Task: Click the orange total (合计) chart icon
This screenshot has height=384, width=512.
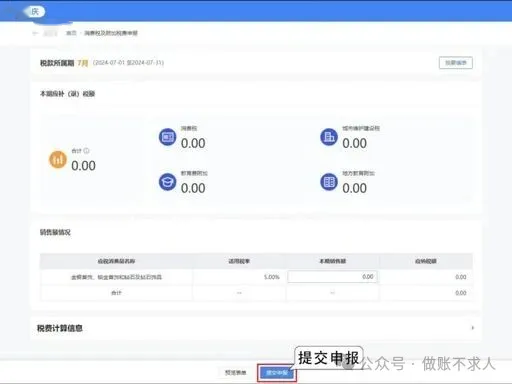Action: click(58, 159)
